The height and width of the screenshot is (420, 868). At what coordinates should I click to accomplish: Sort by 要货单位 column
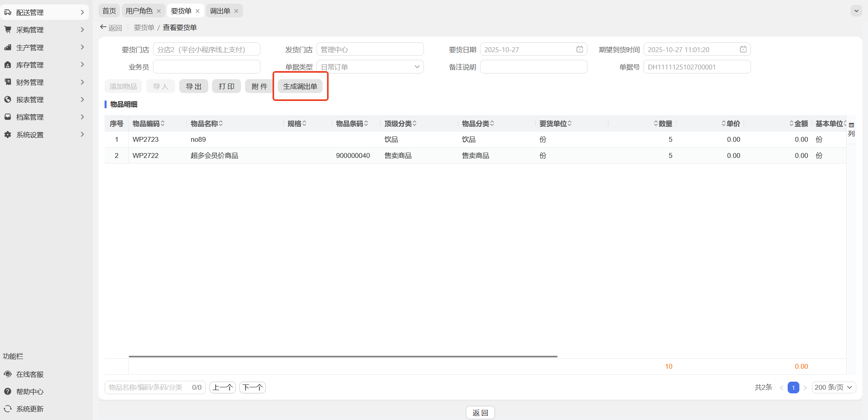[570, 124]
